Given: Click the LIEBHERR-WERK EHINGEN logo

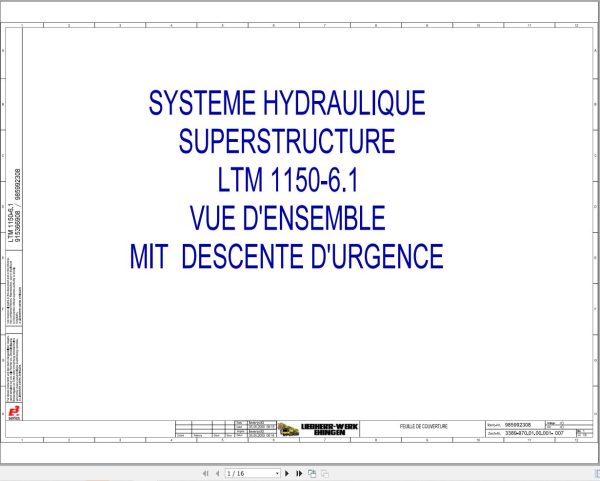Looking at the screenshot, I should pyautogui.click(x=329, y=429).
